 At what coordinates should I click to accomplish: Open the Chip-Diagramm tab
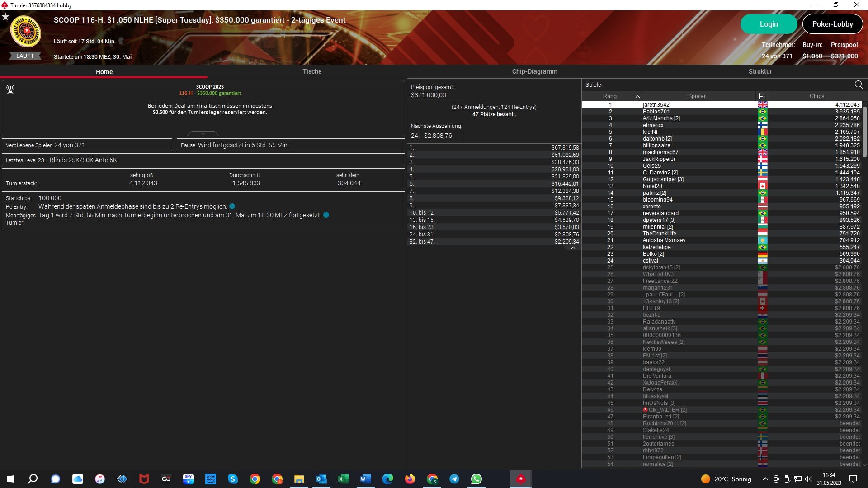(534, 71)
